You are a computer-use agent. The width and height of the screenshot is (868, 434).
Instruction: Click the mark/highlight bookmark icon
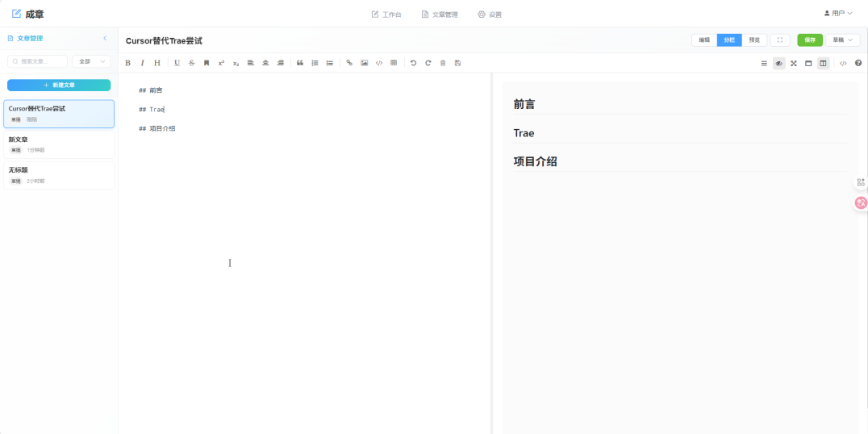click(x=207, y=63)
